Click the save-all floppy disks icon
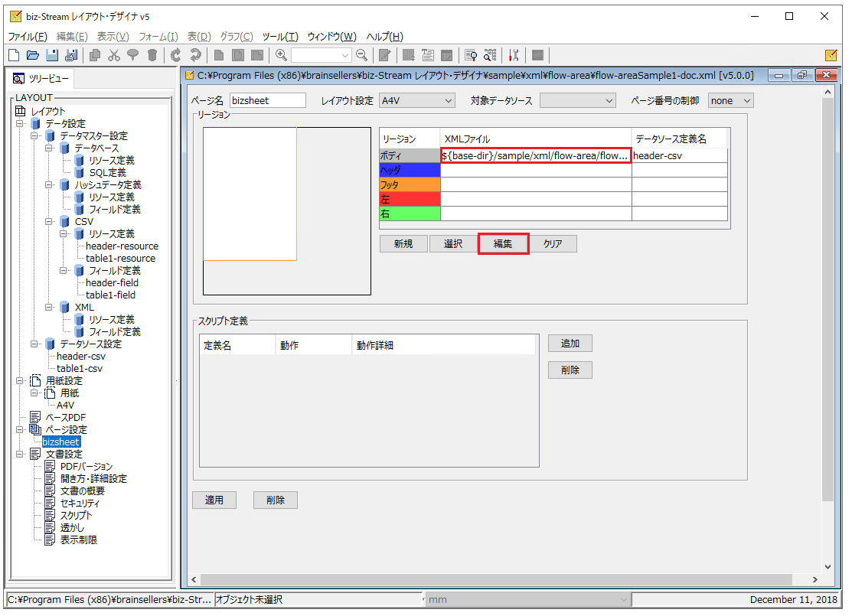 click(x=71, y=55)
